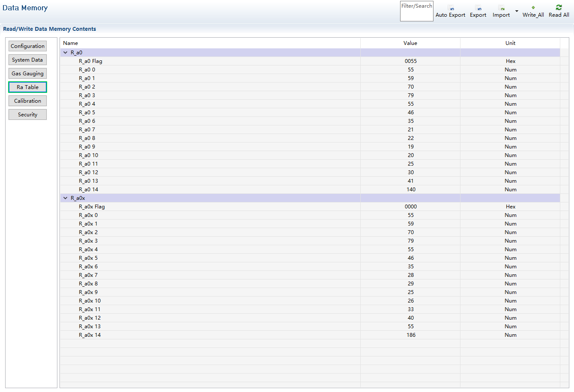Select the R_a0x 14 row name
The height and width of the screenshot is (392, 574).
90,335
